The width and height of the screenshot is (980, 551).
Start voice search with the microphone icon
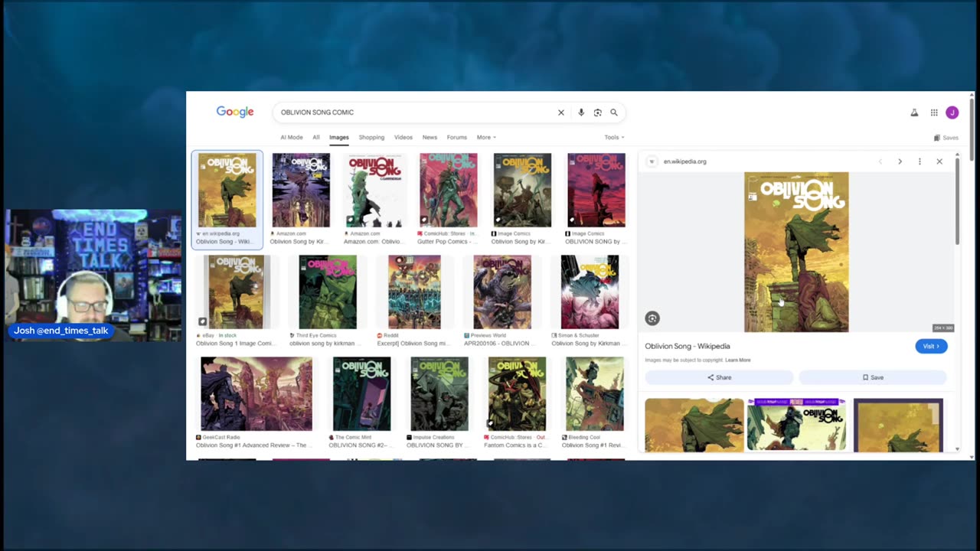(x=581, y=112)
